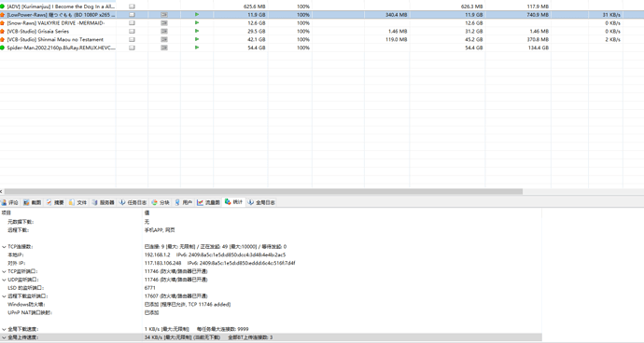Click orange status icon of LowPower-Raws task
Viewport: 644px width, 343px height.
coord(2,15)
